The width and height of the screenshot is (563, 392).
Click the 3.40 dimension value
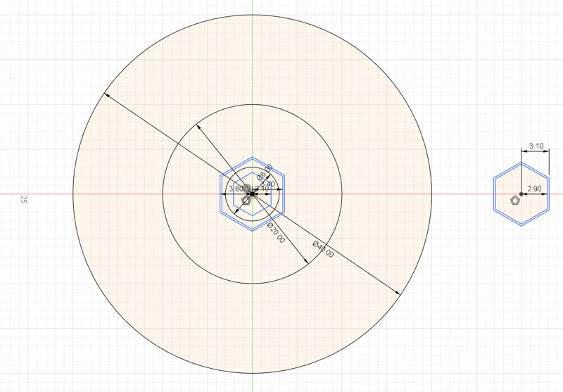pos(267,184)
